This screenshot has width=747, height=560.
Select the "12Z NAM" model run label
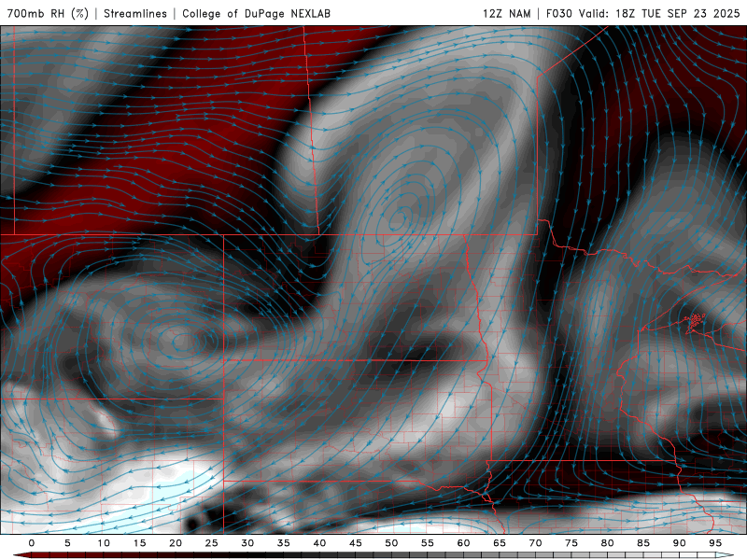[x=506, y=13]
